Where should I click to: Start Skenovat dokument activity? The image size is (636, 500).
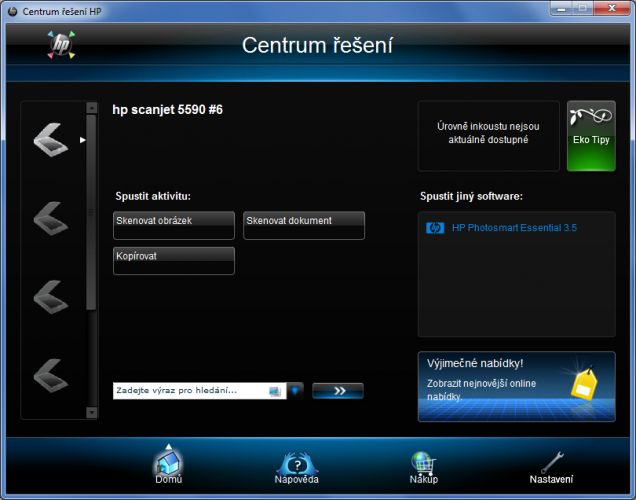[304, 225]
